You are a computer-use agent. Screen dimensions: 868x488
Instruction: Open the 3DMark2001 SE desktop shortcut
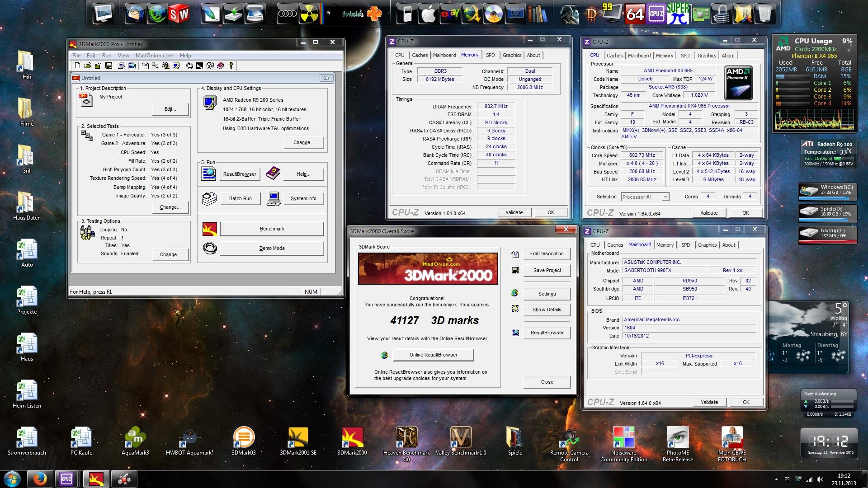coord(298,441)
